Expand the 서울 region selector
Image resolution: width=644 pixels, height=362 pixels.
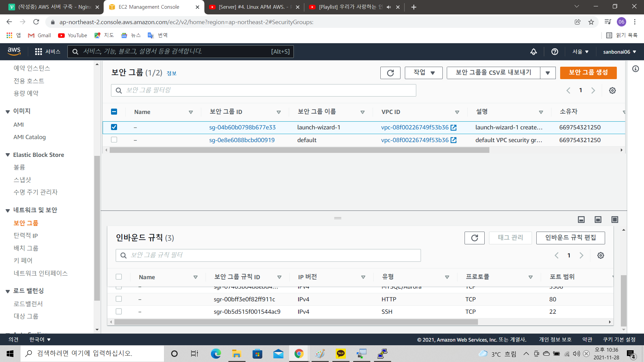(x=580, y=52)
